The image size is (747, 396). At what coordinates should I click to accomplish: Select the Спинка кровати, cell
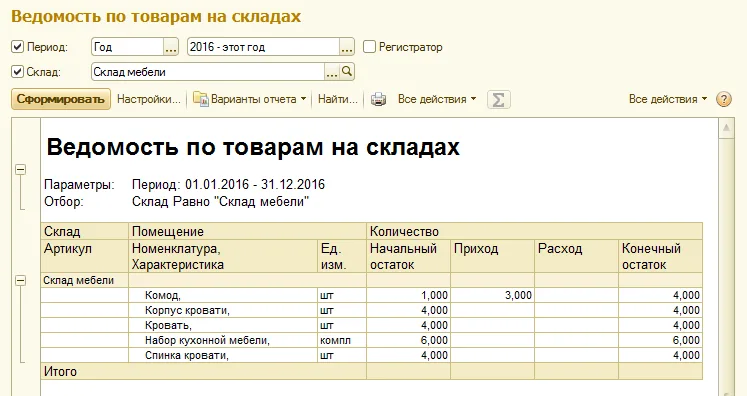[223, 355]
